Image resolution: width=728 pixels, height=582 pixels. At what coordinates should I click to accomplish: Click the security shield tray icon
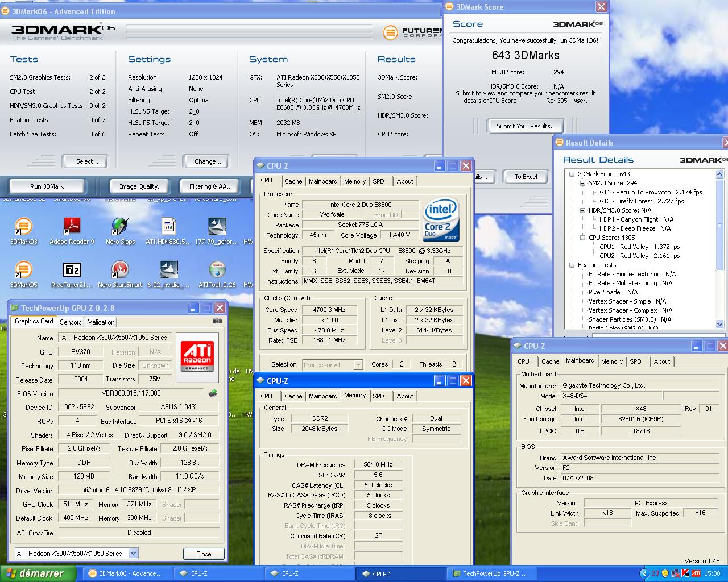click(665, 573)
